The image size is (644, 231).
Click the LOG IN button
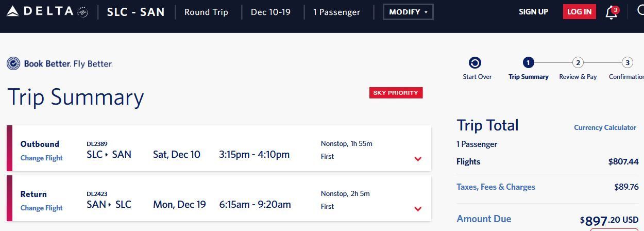click(x=579, y=12)
